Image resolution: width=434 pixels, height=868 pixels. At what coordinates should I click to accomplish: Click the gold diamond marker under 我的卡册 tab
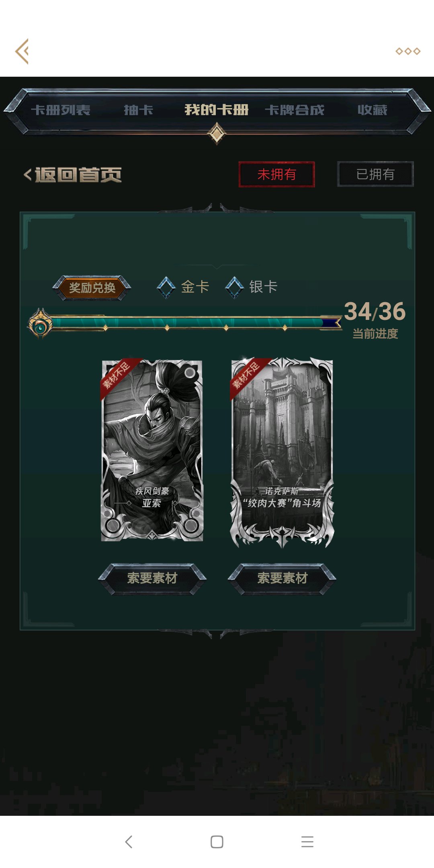(217, 133)
